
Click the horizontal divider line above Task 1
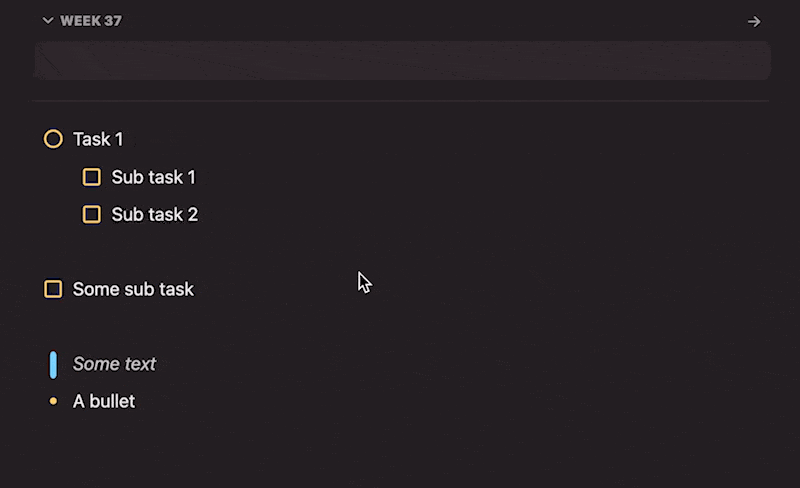[400, 101]
